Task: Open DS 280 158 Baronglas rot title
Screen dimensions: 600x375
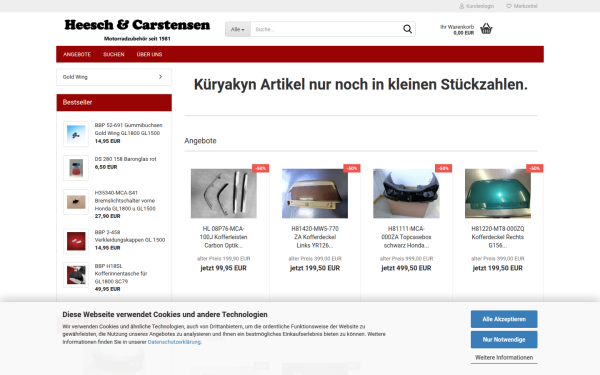Action: pos(126,159)
